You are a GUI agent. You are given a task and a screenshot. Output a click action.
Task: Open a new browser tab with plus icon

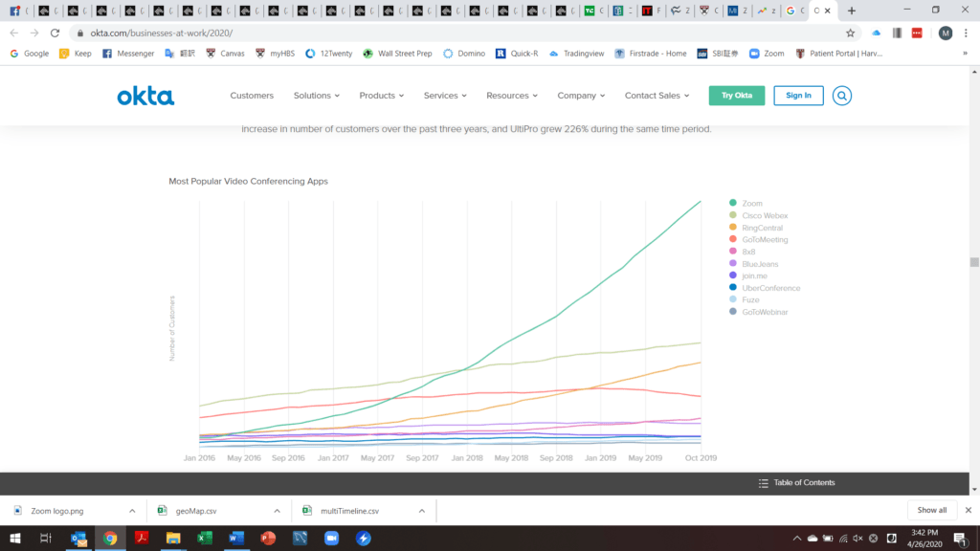pyautogui.click(x=852, y=11)
